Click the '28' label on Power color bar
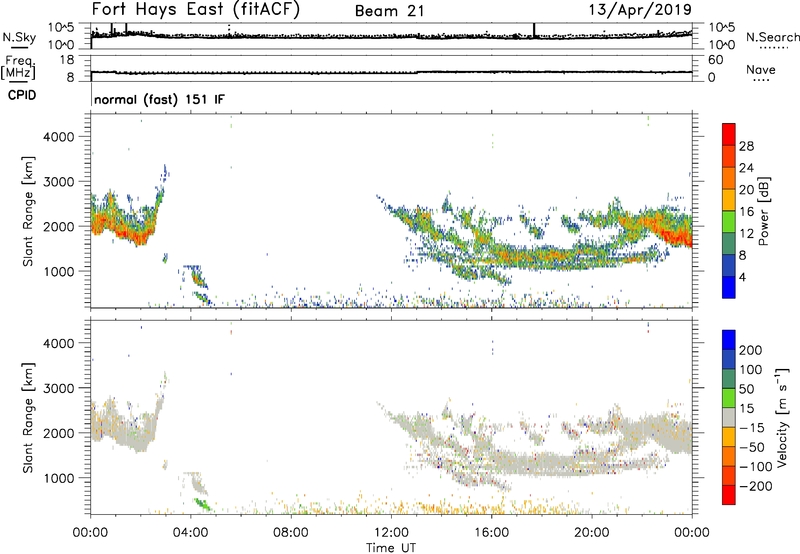The image size is (800, 554). click(746, 146)
